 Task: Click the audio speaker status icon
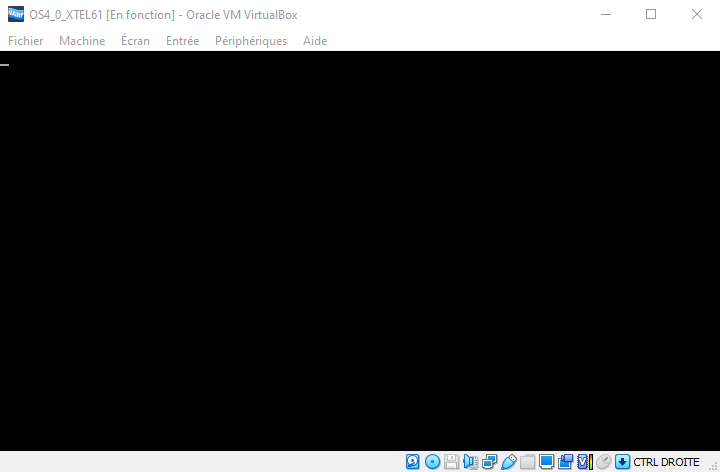(470, 461)
